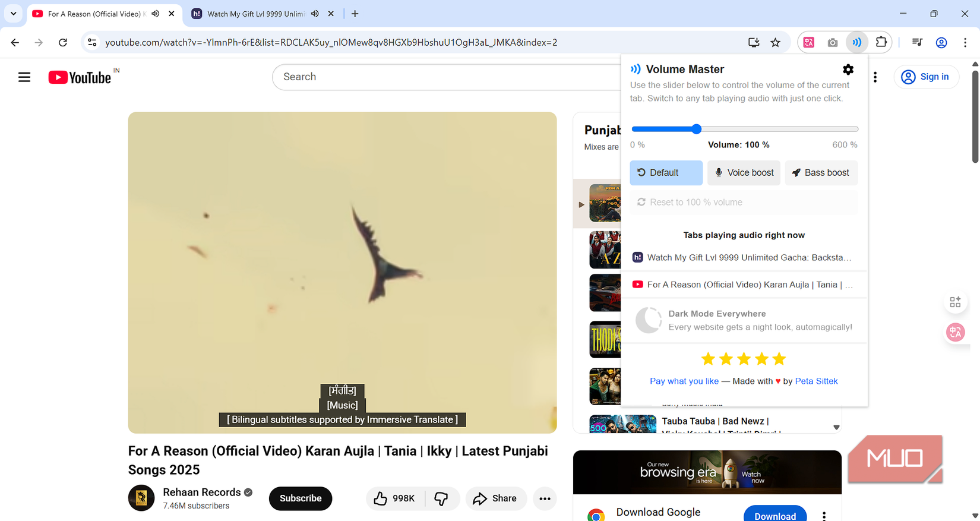
Task: Open the floating grid widget icon
Action: (956, 302)
